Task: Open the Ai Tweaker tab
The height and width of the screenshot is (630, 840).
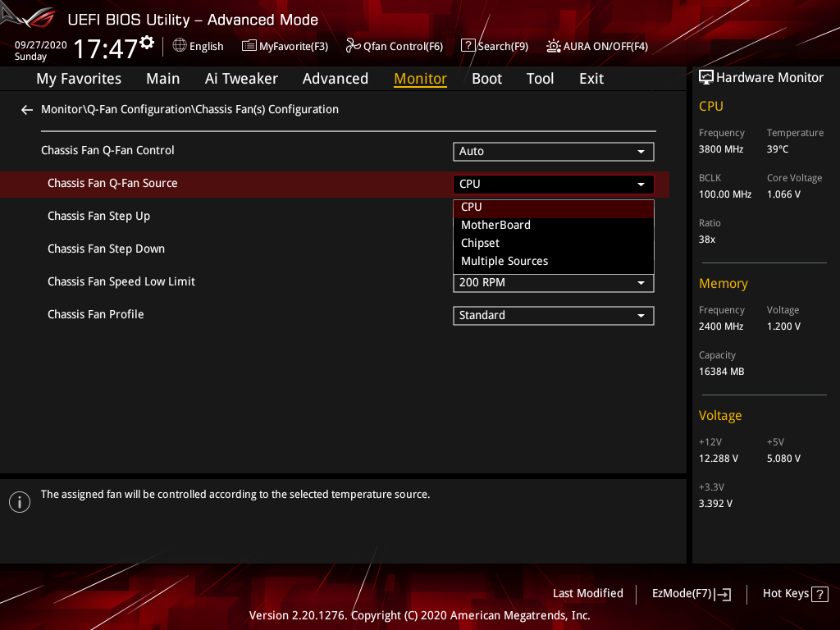Action: [241, 79]
